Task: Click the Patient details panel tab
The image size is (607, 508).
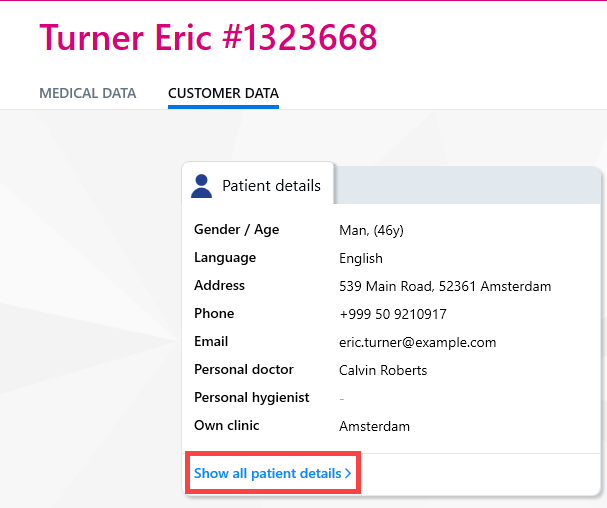Action: (257, 183)
